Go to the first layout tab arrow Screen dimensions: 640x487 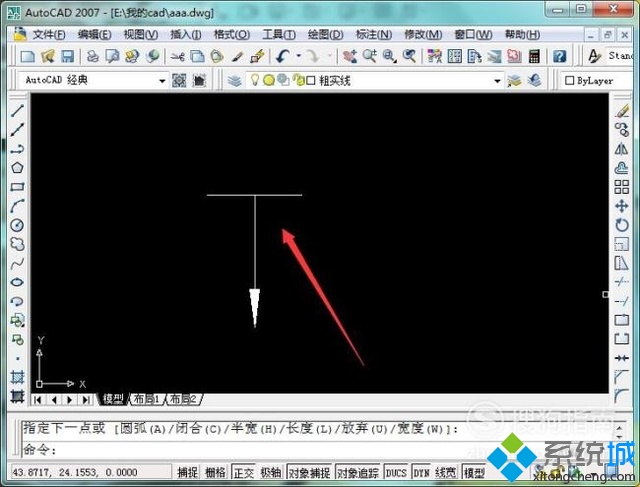tap(37, 400)
